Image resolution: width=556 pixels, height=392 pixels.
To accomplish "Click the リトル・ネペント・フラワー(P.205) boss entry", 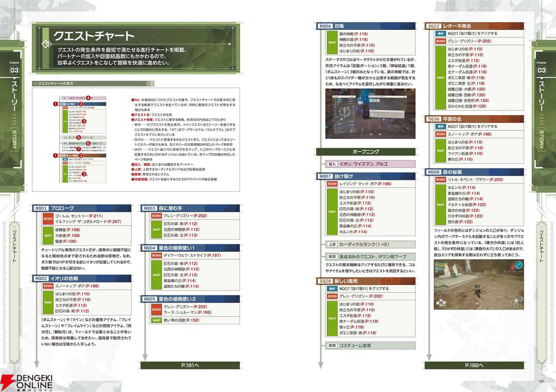I will 476,180.
